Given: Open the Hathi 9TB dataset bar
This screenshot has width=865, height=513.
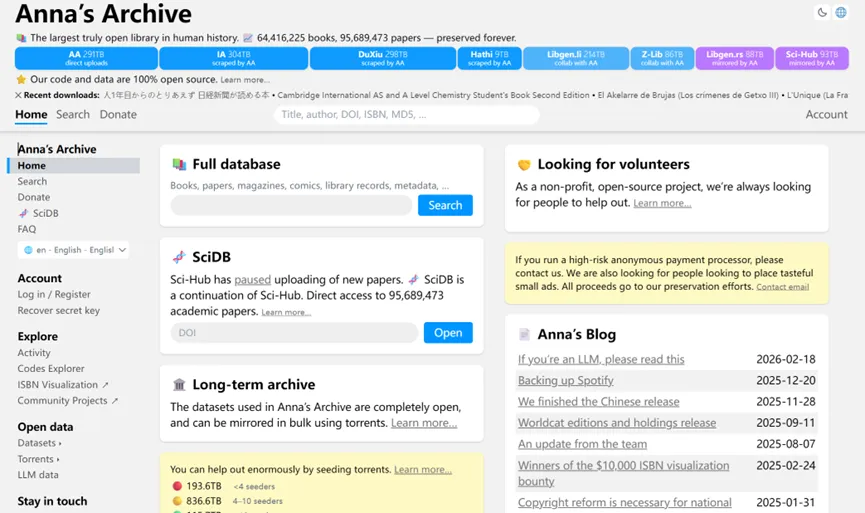Looking at the screenshot, I should click(489, 58).
